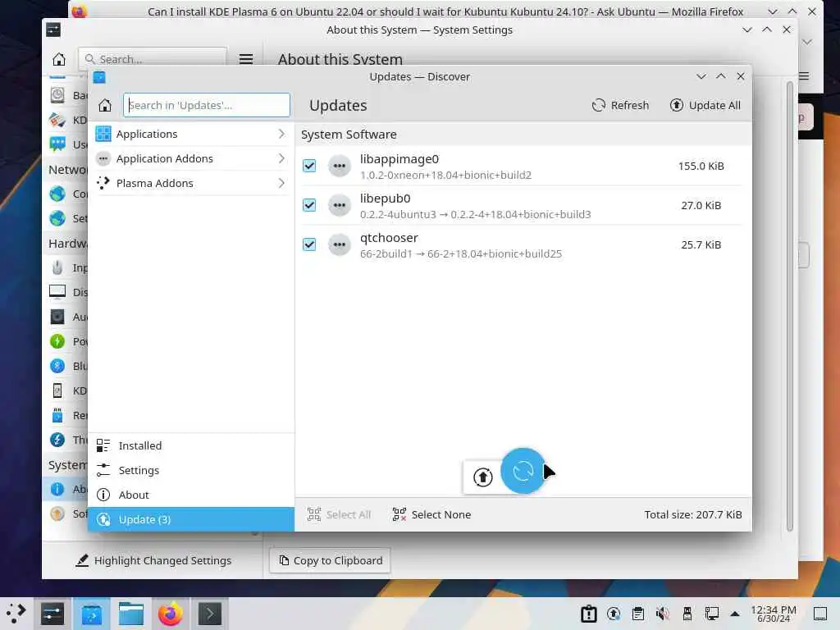Click the Discover home icon
The height and width of the screenshot is (630, 840).
(x=105, y=106)
